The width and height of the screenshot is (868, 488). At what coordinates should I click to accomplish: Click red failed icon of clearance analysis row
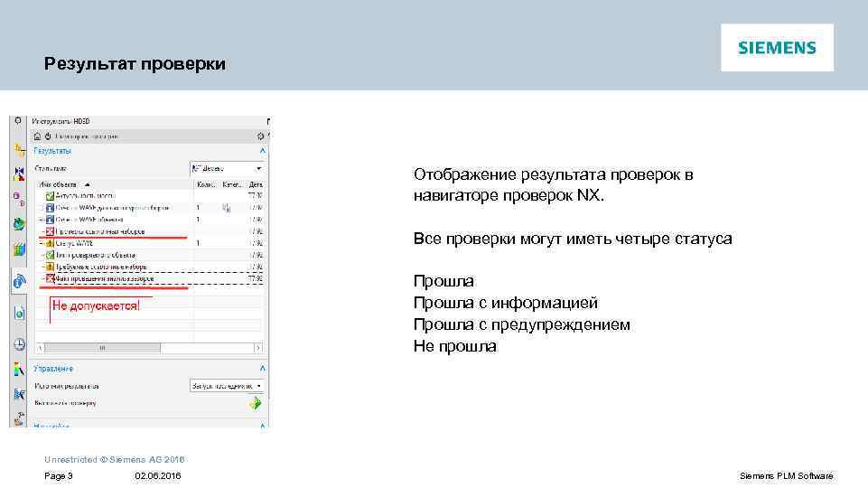[50, 278]
